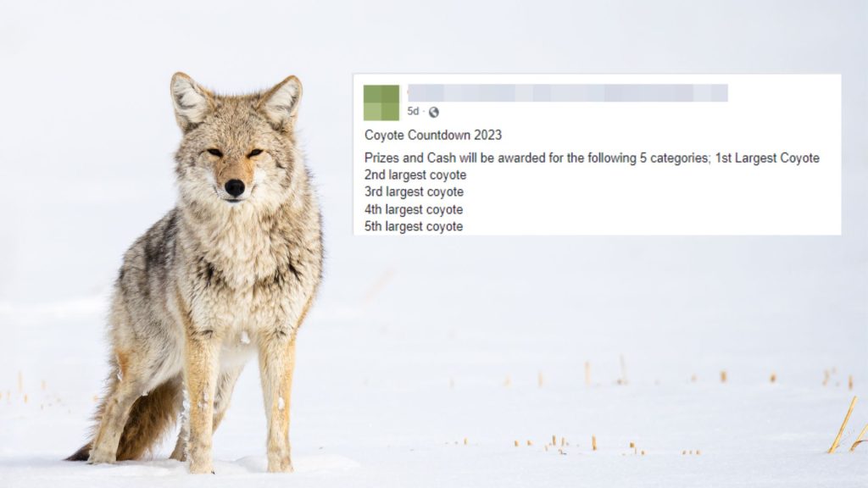Viewport: 868px width, 488px height.
Task: Click the Prizes and Cash text line
Action: click(592, 158)
